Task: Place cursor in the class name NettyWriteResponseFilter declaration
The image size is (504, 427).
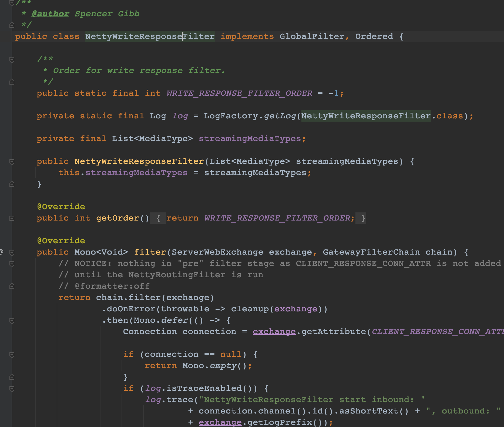Action: click(150, 36)
